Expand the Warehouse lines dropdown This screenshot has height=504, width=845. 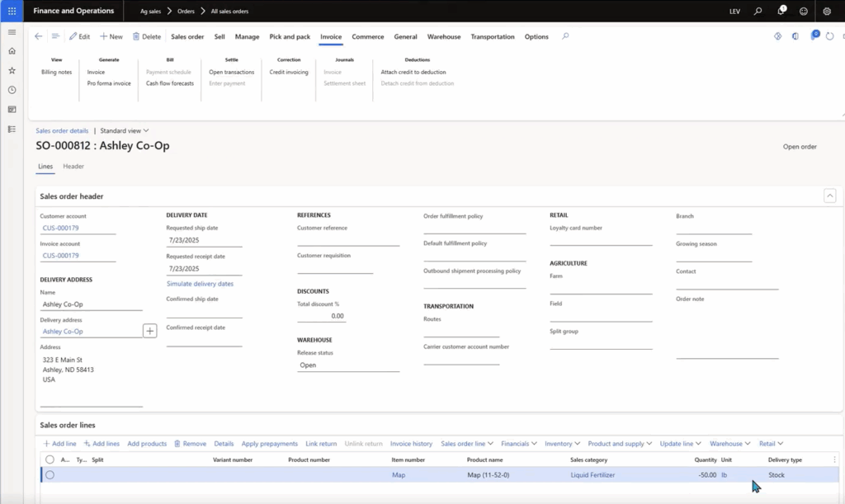point(729,444)
